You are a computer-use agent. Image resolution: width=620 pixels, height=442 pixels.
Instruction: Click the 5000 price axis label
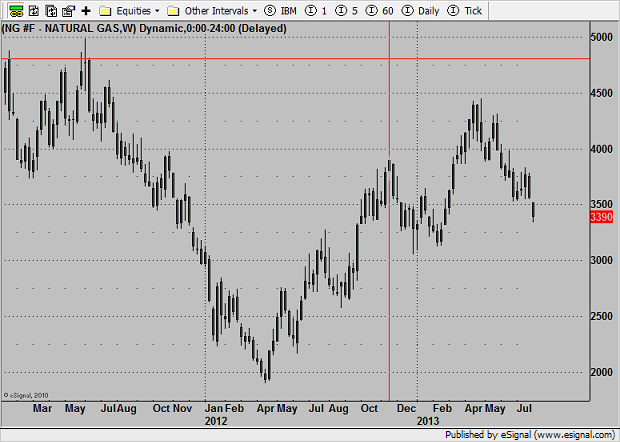[x=601, y=37]
